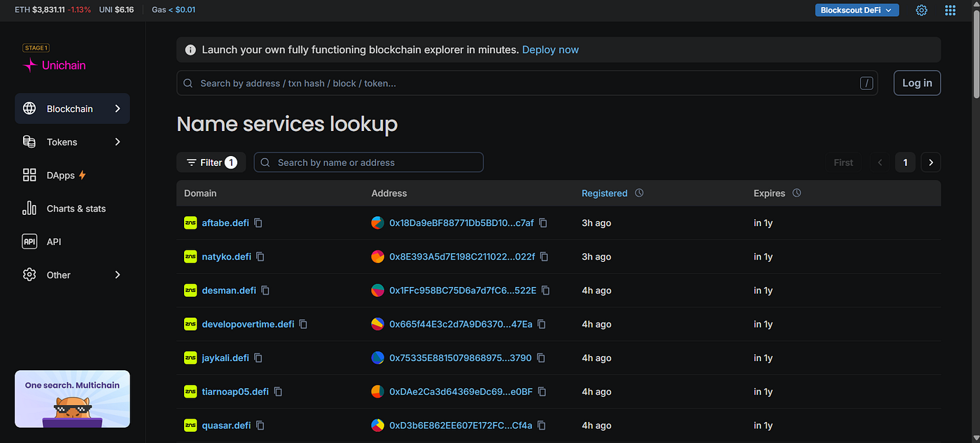
Task: Open the developovertime.defi domain link
Action: (x=248, y=324)
